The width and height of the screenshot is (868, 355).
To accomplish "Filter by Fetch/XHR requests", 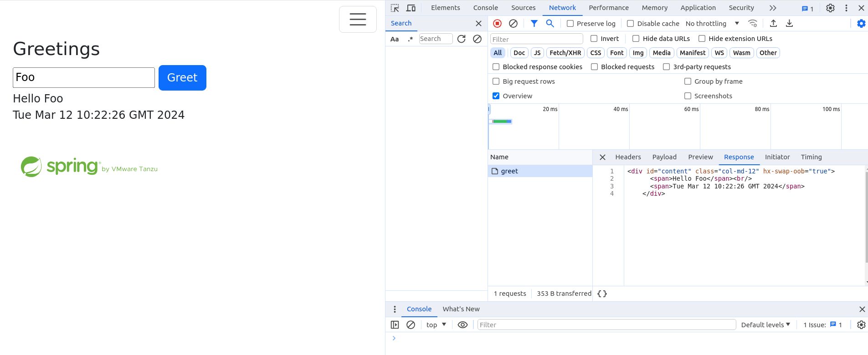I will (x=565, y=53).
